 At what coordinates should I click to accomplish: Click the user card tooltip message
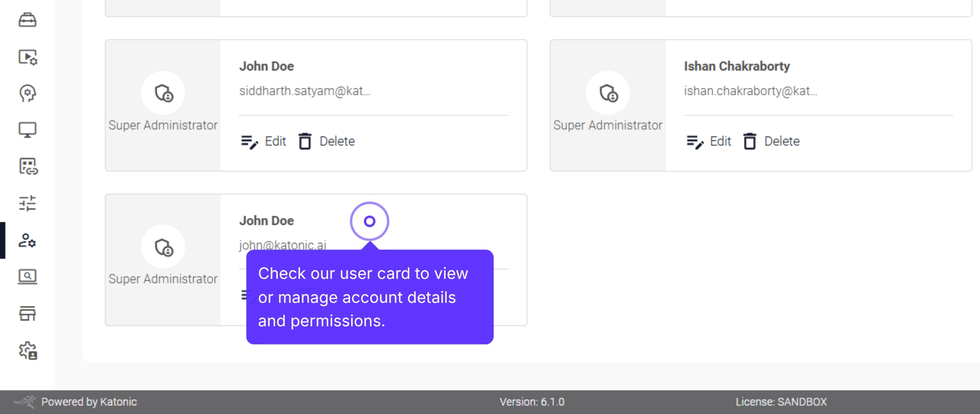[370, 297]
